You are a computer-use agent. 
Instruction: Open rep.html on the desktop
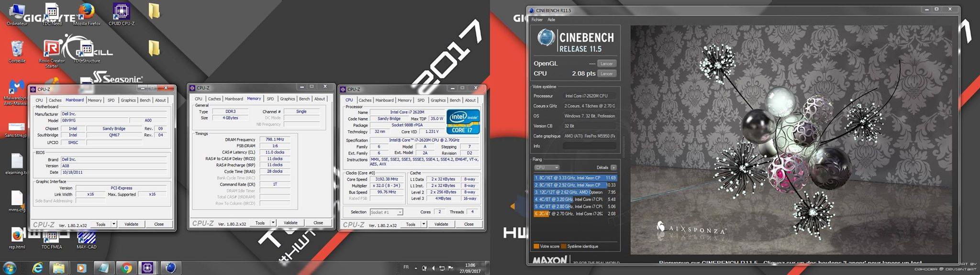17,238
